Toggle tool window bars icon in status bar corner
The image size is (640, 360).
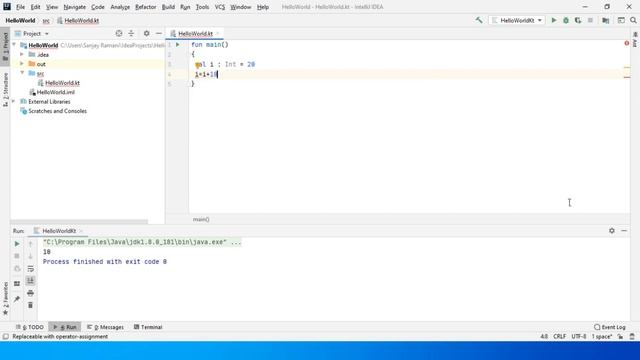[x=5, y=336]
